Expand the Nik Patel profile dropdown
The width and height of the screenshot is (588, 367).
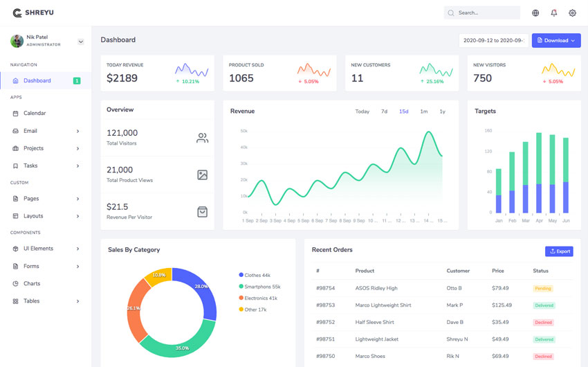[81, 42]
